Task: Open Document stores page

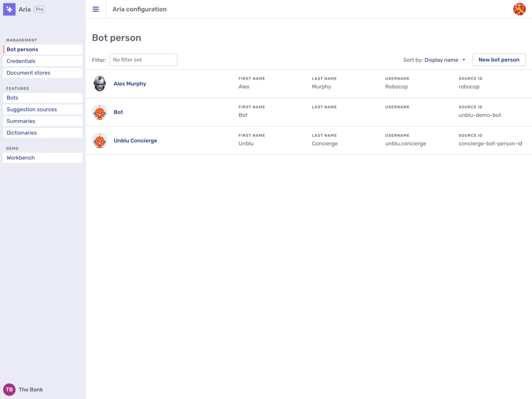Action: click(43, 73)
